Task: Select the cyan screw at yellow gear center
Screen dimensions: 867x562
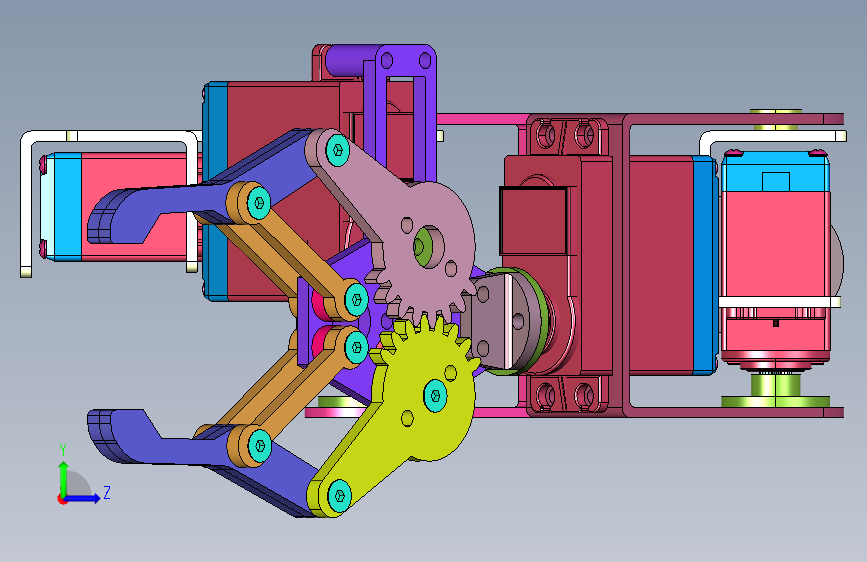Action: point(435,396)
